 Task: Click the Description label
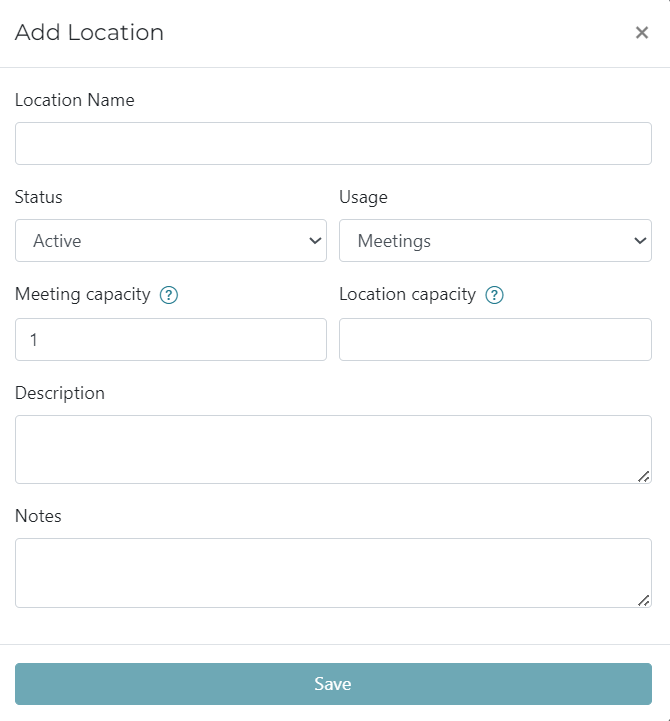(60, 393)
